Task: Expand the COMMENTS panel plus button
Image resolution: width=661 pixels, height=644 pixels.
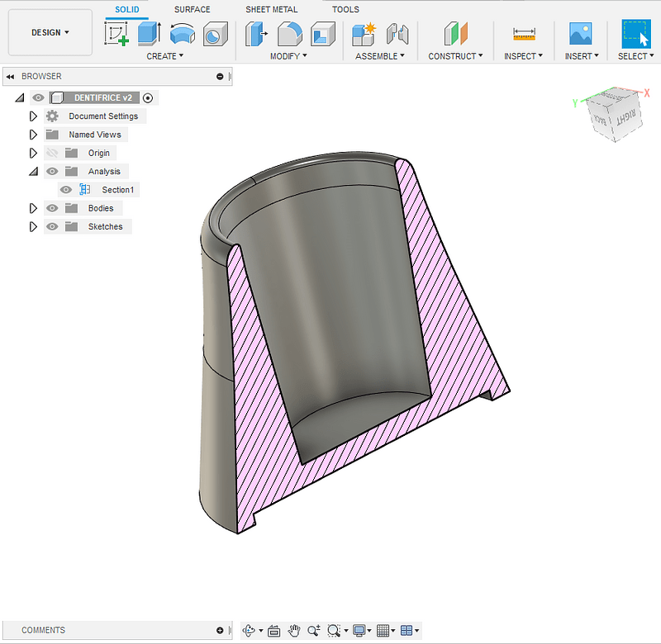Action: click(220, 631)
